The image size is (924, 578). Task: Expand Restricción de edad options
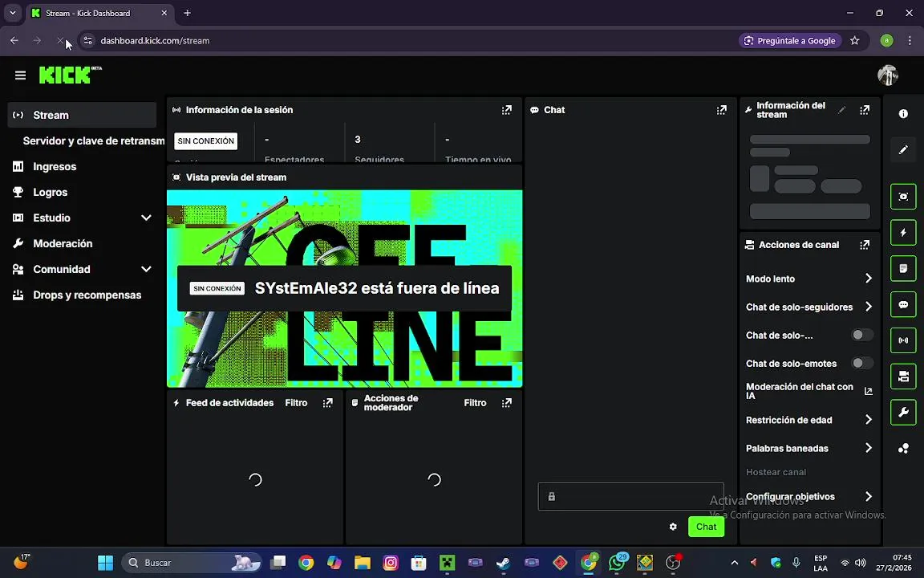(869, 420)
